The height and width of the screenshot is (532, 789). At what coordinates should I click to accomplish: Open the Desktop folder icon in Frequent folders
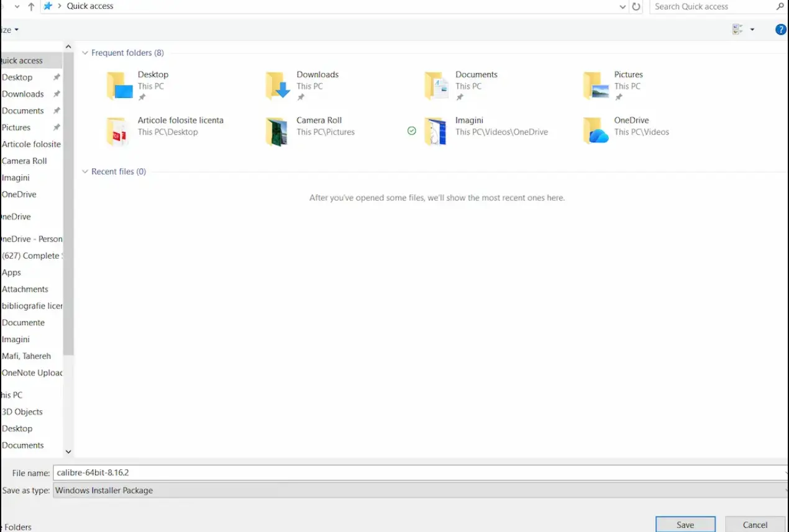click(120, 86)
